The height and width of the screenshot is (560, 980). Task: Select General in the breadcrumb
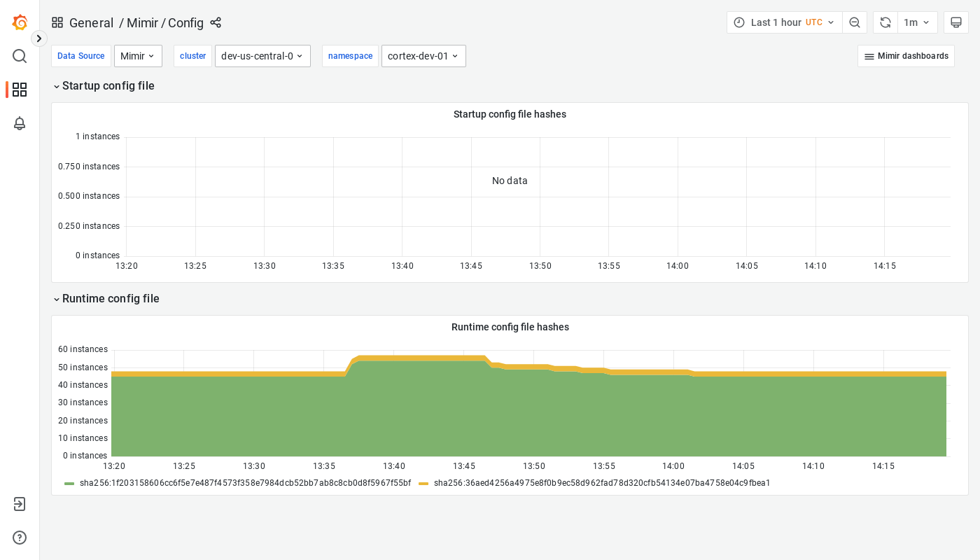[x=92, y=22]
